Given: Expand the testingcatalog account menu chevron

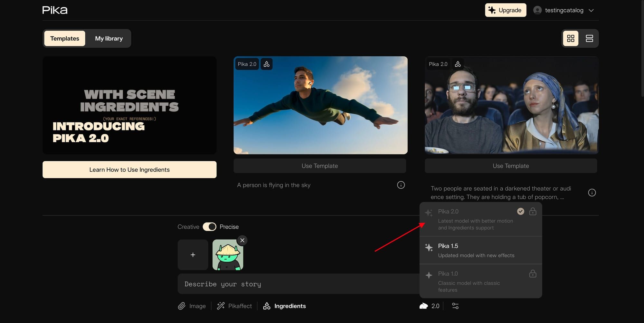Looking at the screenshot, I should [x=591, y=10].
